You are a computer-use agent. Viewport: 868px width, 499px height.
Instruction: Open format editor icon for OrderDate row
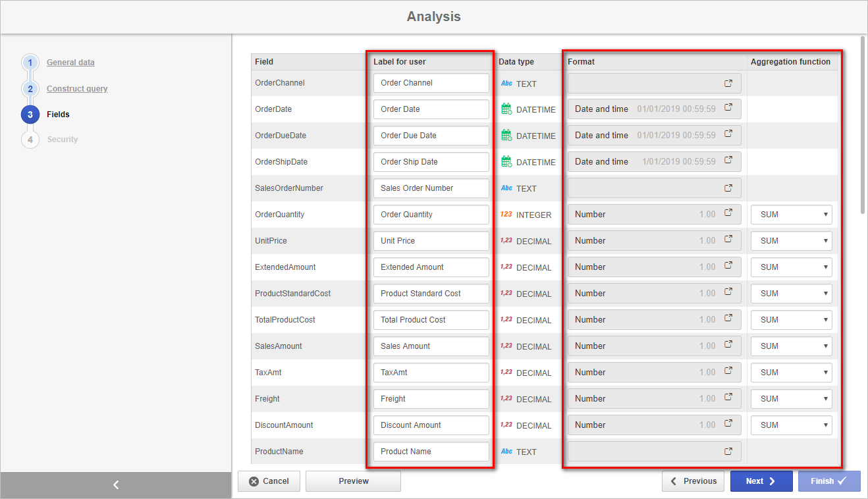tap(728, 108)
